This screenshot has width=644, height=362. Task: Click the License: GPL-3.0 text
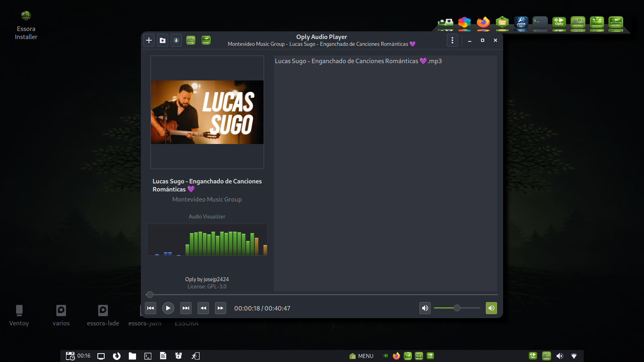pyautogui.click(x=207, y=287)
